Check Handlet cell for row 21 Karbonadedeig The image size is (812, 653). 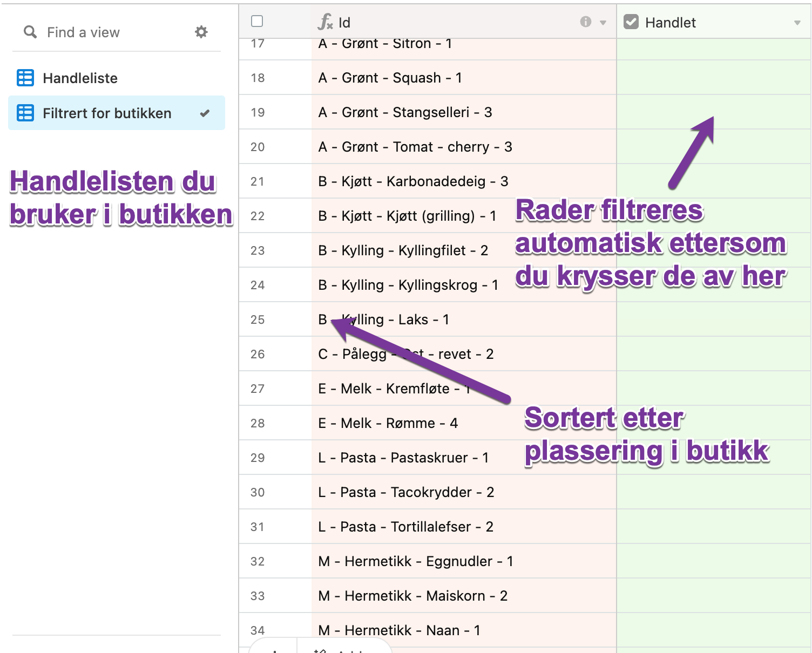tap(714, 181)
